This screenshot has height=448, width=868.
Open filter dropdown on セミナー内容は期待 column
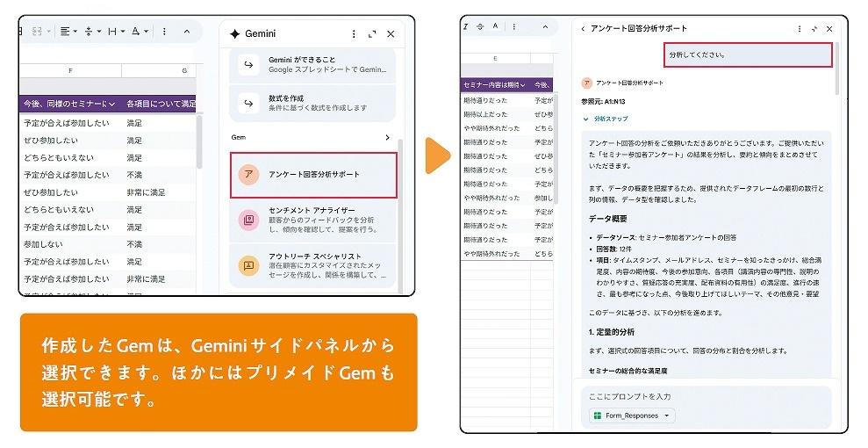pyautogui.click(x=522, y=85)
